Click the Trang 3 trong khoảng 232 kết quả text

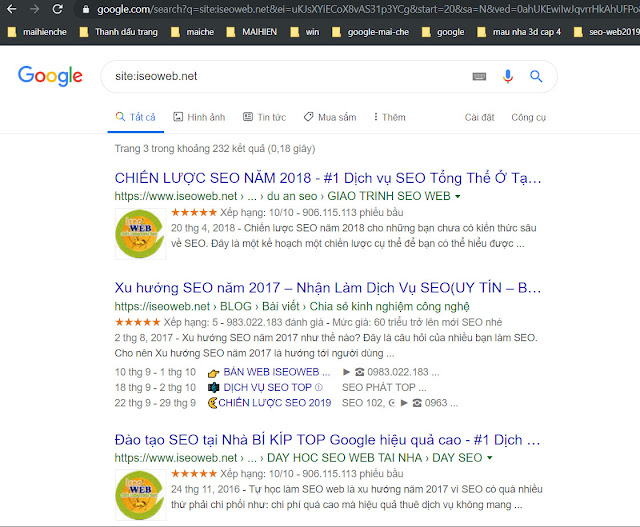point(215,149)
